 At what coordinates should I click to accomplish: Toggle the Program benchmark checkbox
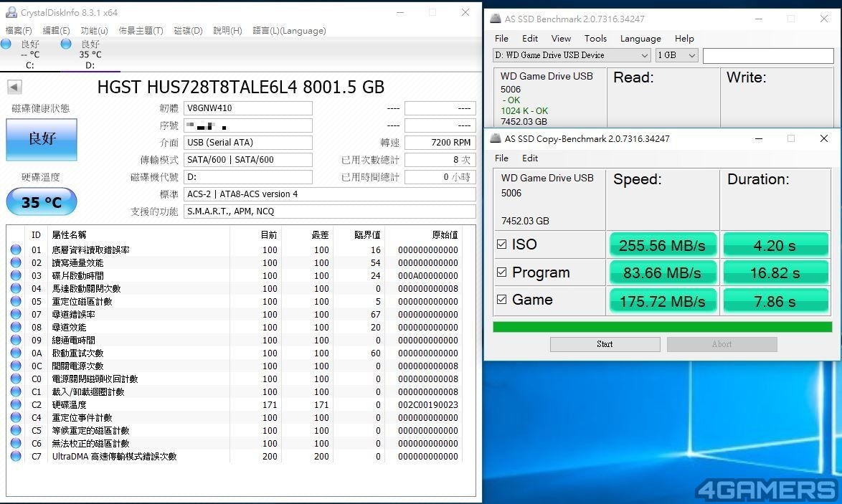click(x=501, y=272)
